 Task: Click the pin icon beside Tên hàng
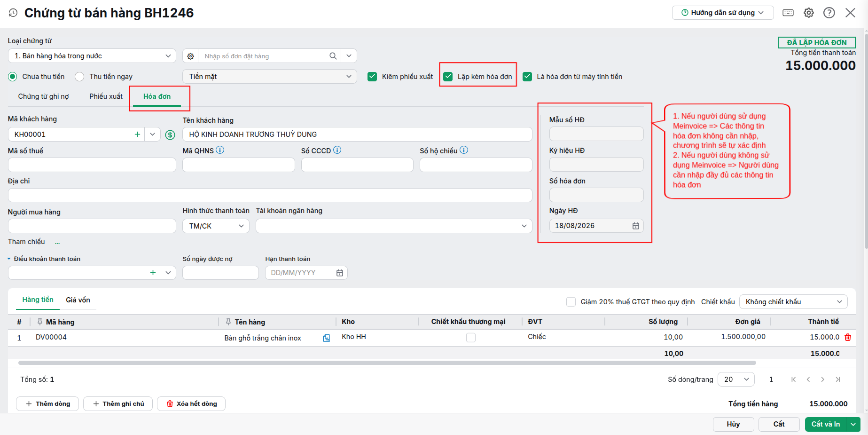click(x=228, y=322)
